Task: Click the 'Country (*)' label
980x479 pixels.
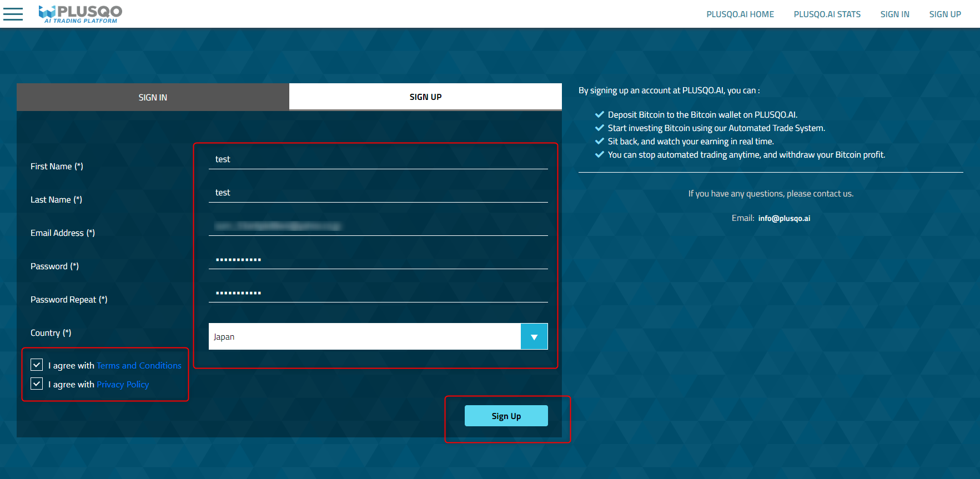Action: 51,333
